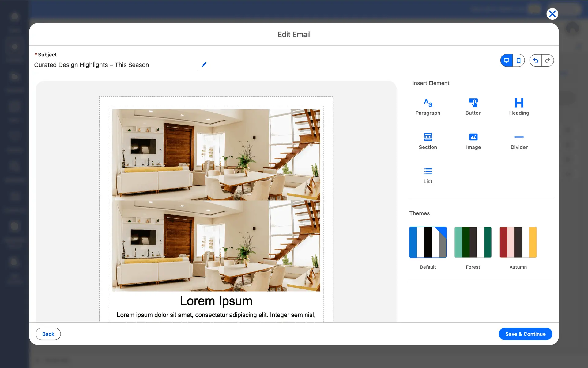Insert a Section element
Image resolution: width=588 pixels, height=368 pixels.
428,141
